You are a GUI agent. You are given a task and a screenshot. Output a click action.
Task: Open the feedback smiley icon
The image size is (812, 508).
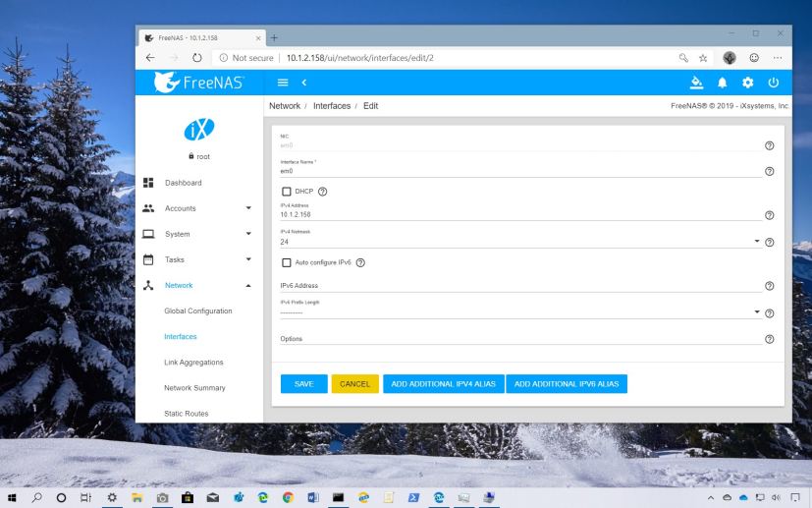pos(754,58)
